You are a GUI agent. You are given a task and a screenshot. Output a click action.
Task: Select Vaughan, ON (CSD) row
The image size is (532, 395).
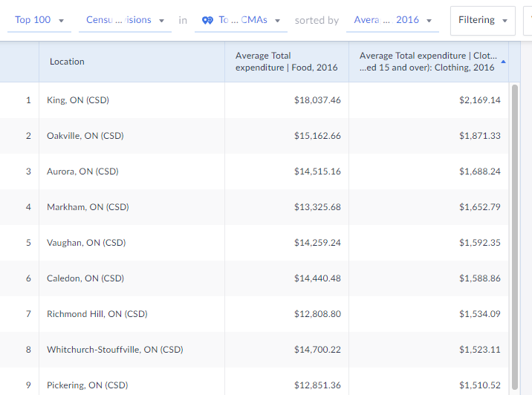(85, 243)
